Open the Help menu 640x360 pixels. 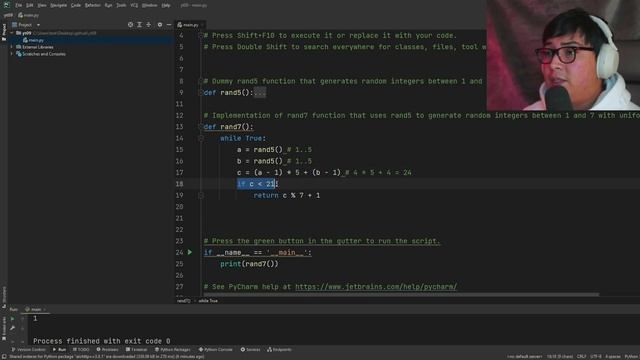[x=166, y=5]
